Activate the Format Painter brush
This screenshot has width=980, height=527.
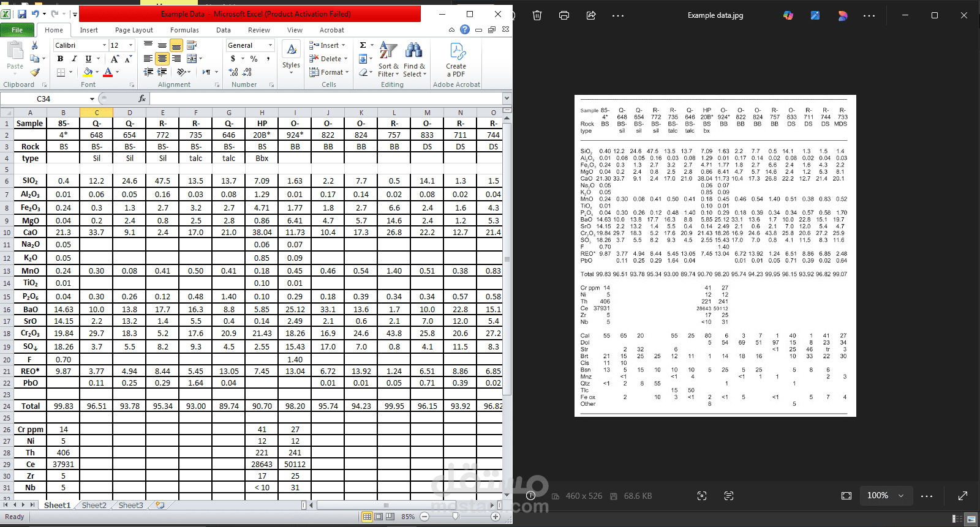[35, 72]
